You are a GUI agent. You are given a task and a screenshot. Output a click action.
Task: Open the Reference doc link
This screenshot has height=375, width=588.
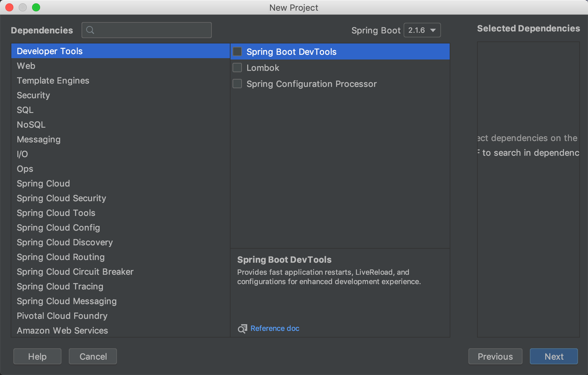point(275,329)
